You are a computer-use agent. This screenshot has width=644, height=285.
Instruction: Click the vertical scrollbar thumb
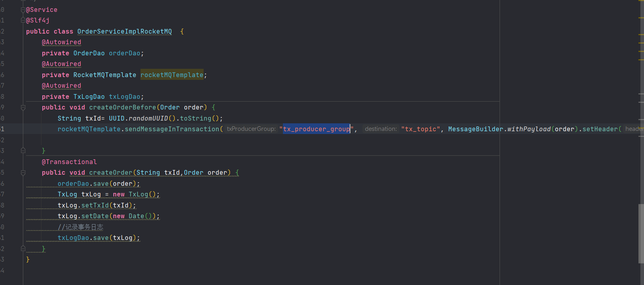[x=641, y=233]
